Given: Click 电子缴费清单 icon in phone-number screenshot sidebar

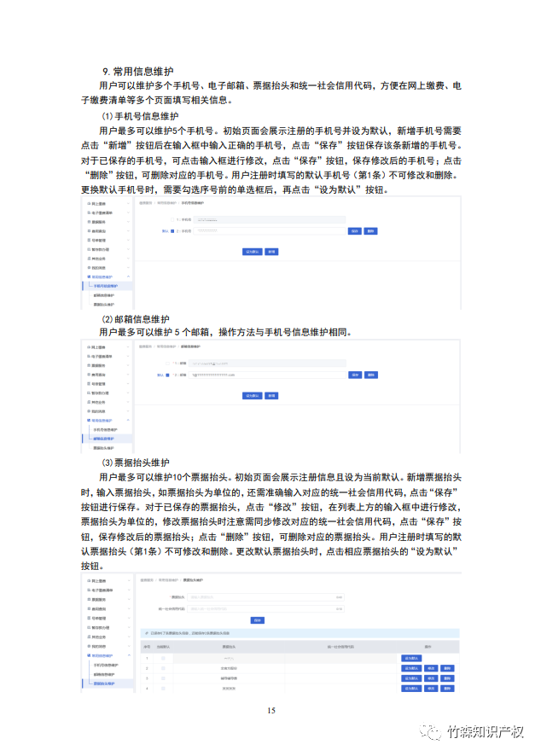Looking at the screenshot, I should click(x=89, y=213).
